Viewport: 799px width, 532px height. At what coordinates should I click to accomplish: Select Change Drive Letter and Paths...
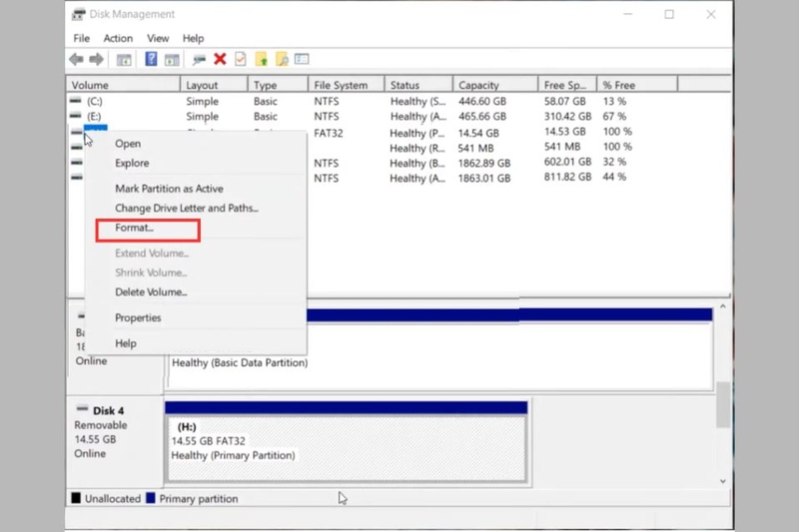pyautogui.click(x=187, y=208)
